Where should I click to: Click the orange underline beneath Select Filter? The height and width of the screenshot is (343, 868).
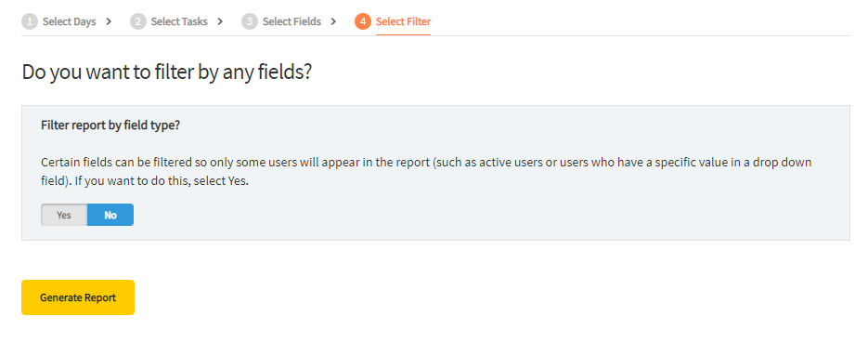click(x=403, y=35)
